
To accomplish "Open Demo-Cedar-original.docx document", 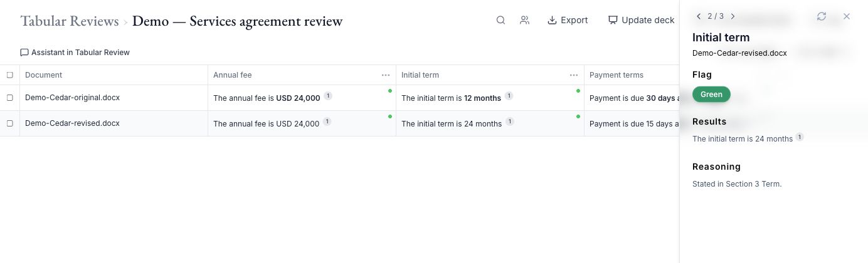I will tap(72, 98).
